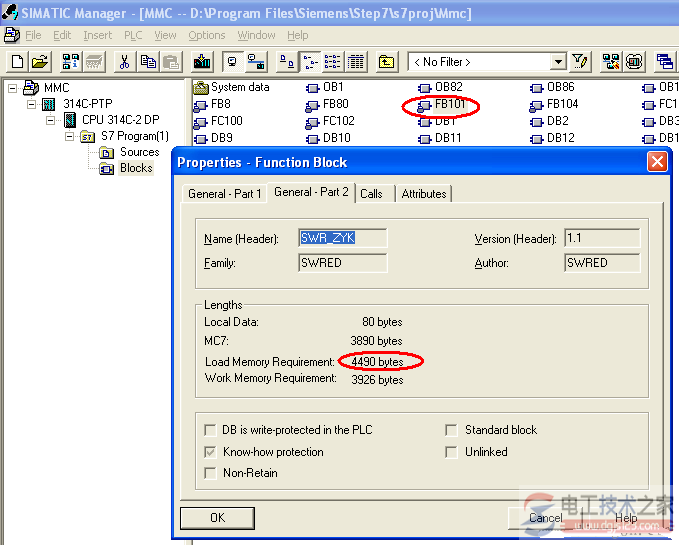Screen dimensions: 679x545
Task: Open the Help menu
Action: [x=297, y=35]
